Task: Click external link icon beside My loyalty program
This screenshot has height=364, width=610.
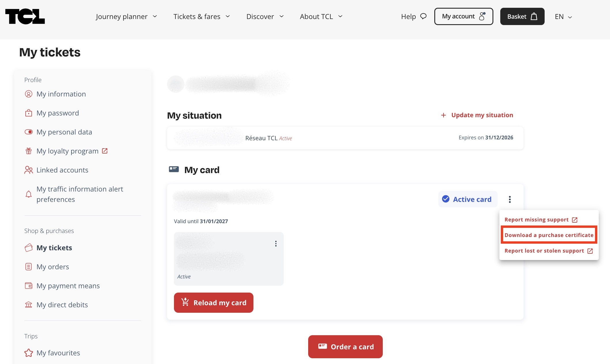Action: (x=105, y=151)
